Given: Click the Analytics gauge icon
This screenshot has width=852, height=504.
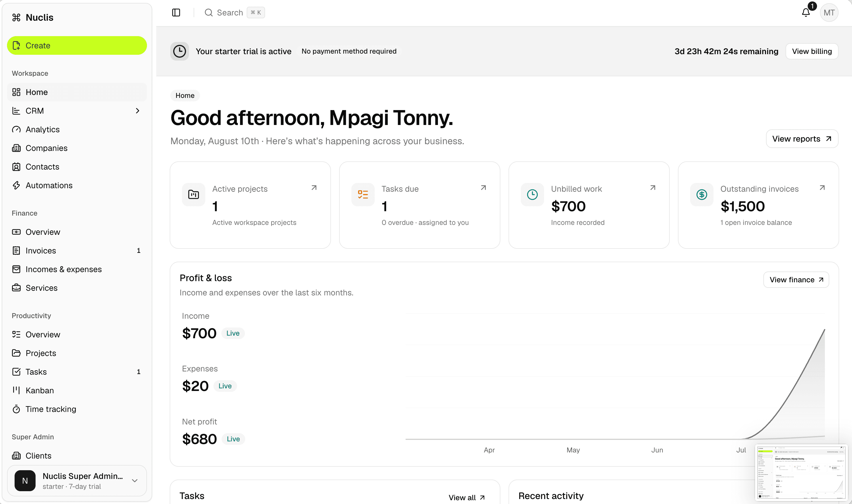Looking at the screenshot, I should pyautogui.click(x=16, y=129).
